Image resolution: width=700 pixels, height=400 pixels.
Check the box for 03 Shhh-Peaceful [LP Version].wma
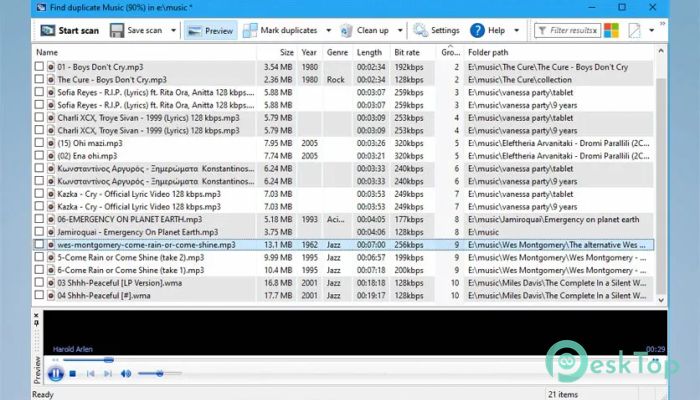click(39, 283)
